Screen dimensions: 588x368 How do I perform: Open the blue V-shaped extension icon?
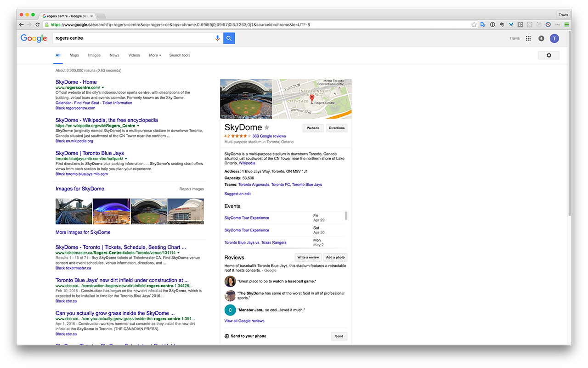click(x=511, y=24)
